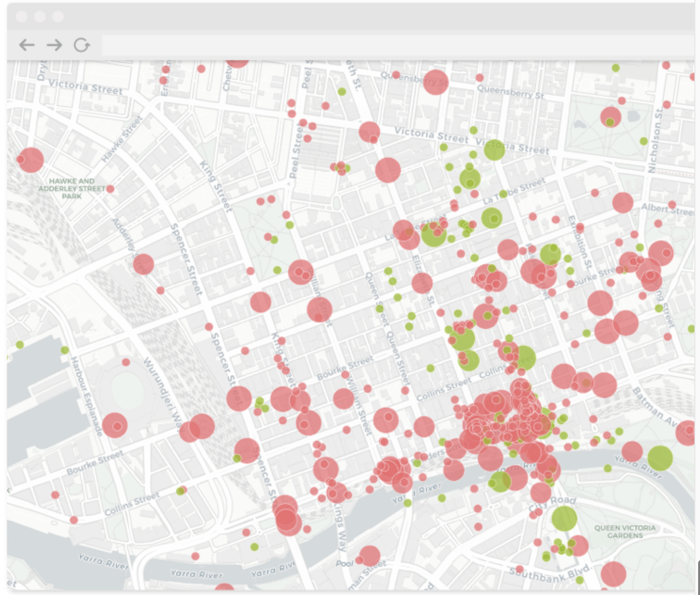
Task: Click the browser back arrow
Action: tap(27, 45)
